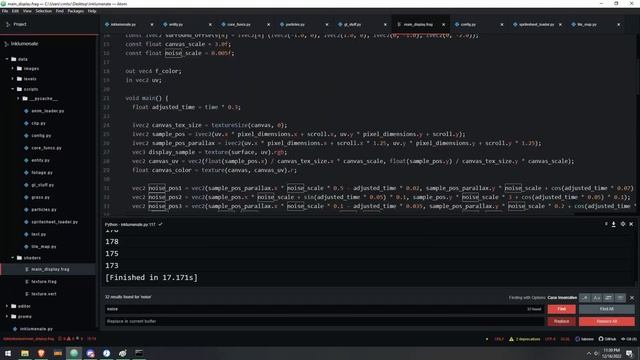
Task: Switch to the gl_stuff.py tab
Action: tap(363, 24)
